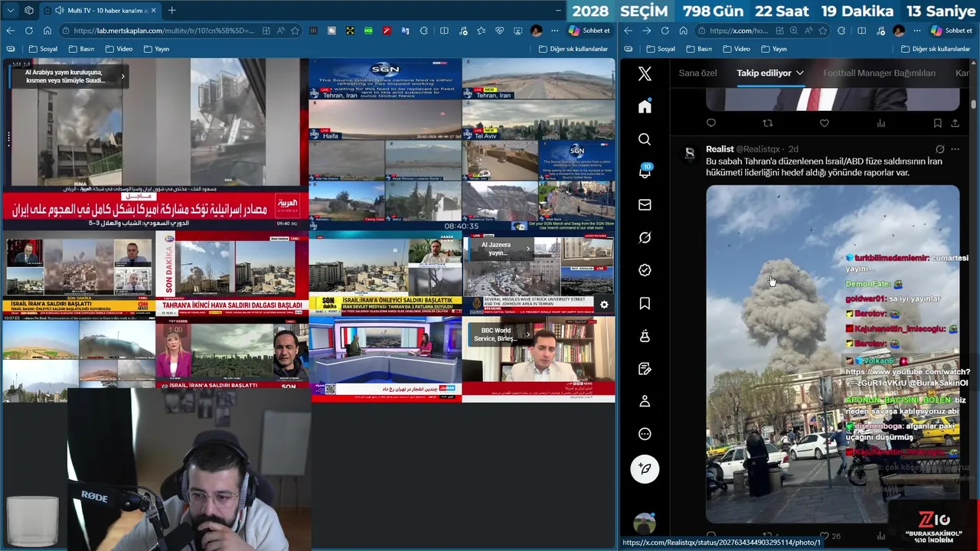The image size is (980, 551).
Task: Open the verified badge item in X sidebar
Action: (x=645, y=270)
